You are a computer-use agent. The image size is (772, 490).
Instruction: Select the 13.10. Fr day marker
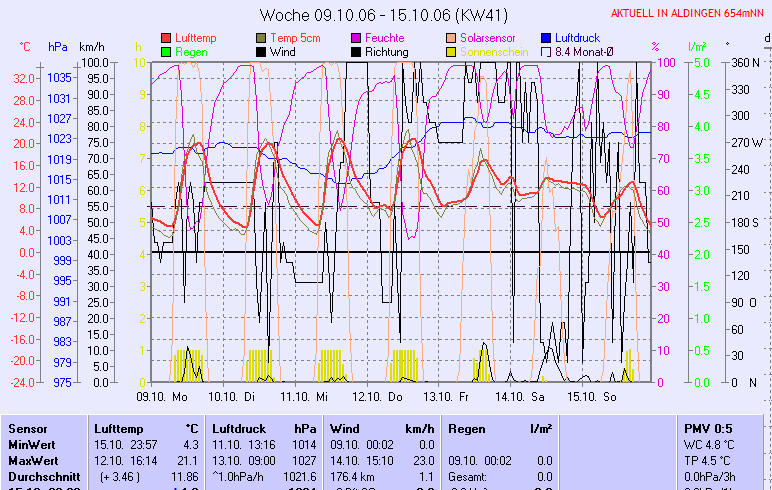pos(446,396)
